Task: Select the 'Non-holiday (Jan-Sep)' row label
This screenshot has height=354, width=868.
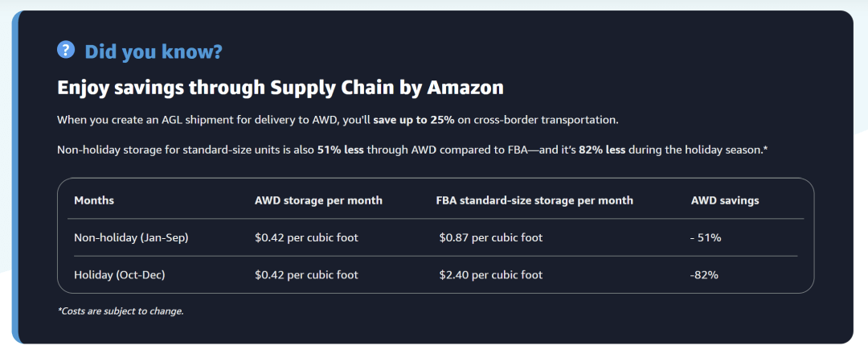Action: [131, 237]
